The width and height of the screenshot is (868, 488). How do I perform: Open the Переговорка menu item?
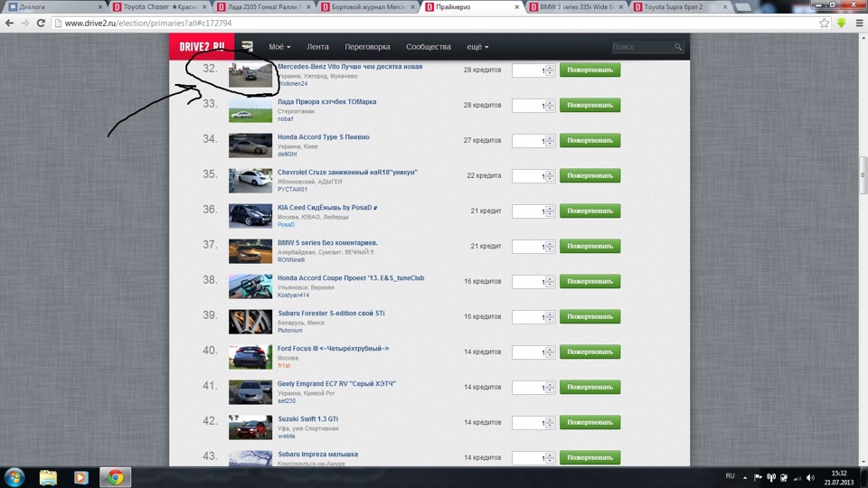pos(367,47)
